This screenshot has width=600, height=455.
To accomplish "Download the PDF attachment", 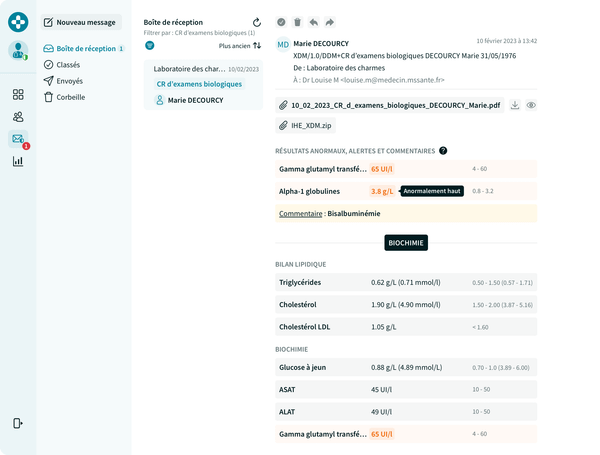I will [x=515, y=105].
